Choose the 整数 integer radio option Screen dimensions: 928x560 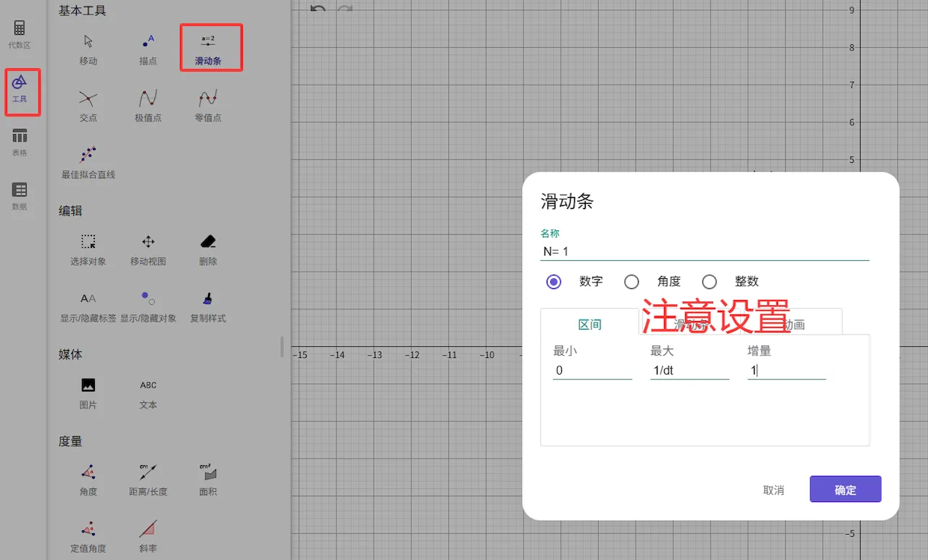coord(709,282)
